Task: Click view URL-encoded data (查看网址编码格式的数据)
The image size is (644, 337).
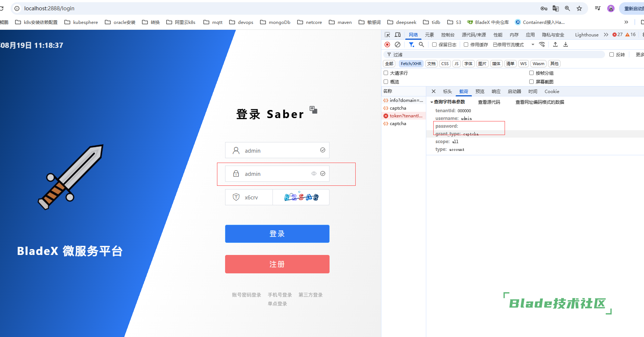Action: 540,102
